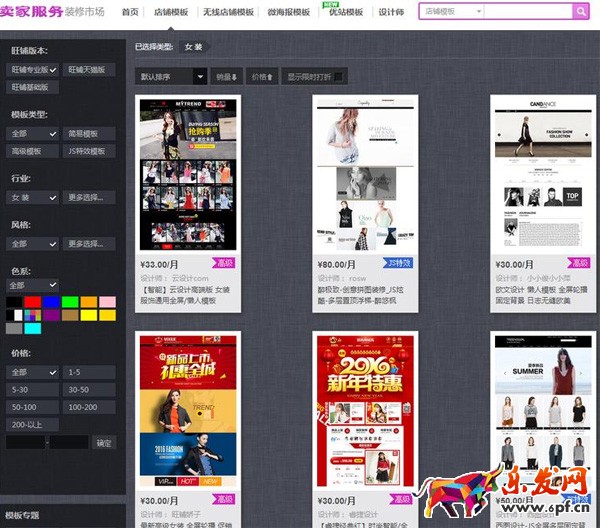This screenshot has height=528, width=600.
Task: Select 旺铺天猫版 version option
Action: point(90,70)
